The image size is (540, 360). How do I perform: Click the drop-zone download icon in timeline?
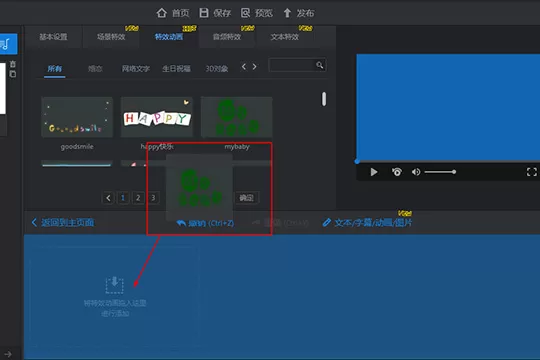click(114, 285)
